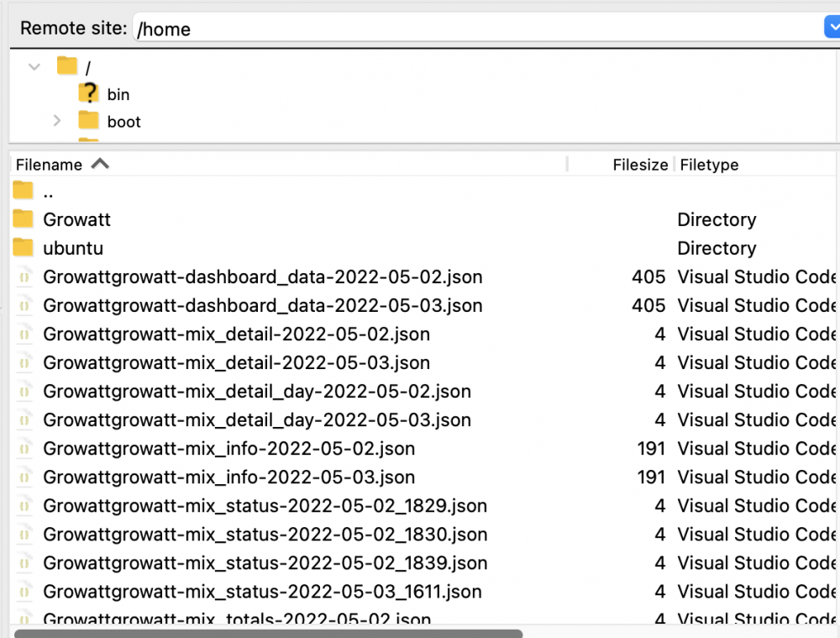Click the mix_info-2022-05-03.json file icon
The image size is (840, 638).
click(x=24, y=477)
